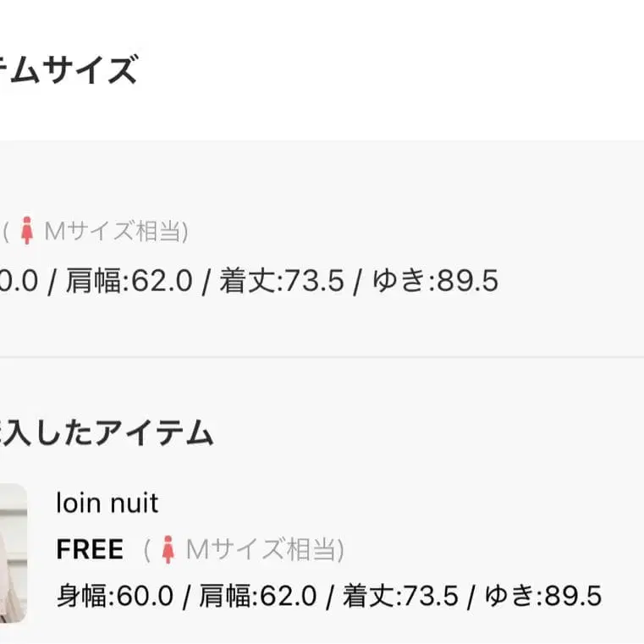644x644 pixels.
Task: Open the loin nuit brand name
Action: [107, 504]
